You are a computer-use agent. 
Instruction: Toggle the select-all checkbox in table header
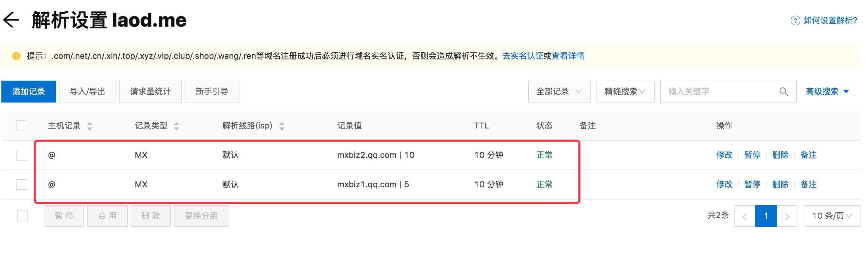pyautogui.click(x=22, y=126)
